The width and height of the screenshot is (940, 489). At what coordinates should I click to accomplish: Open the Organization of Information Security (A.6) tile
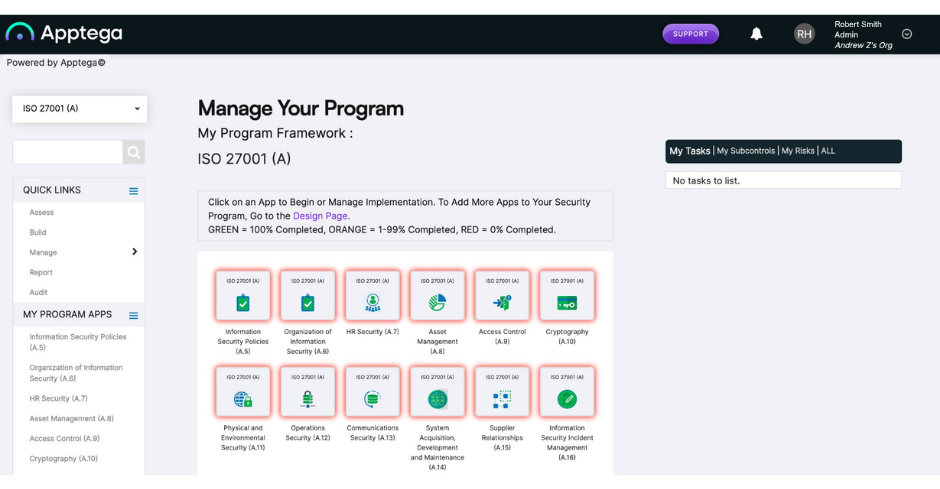tap(308, 295)
